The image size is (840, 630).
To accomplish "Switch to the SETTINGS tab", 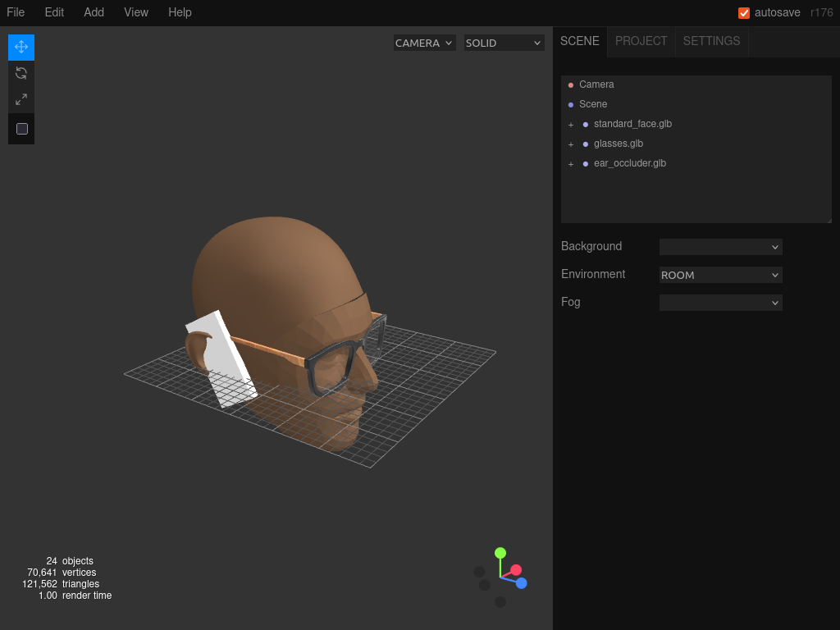I will click(711, 41).
